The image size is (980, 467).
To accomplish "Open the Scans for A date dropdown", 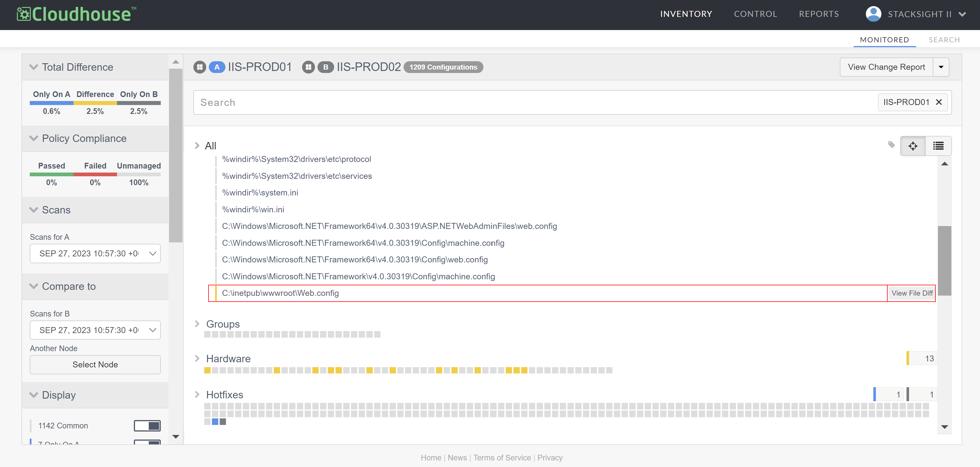I will pos(95,254).
